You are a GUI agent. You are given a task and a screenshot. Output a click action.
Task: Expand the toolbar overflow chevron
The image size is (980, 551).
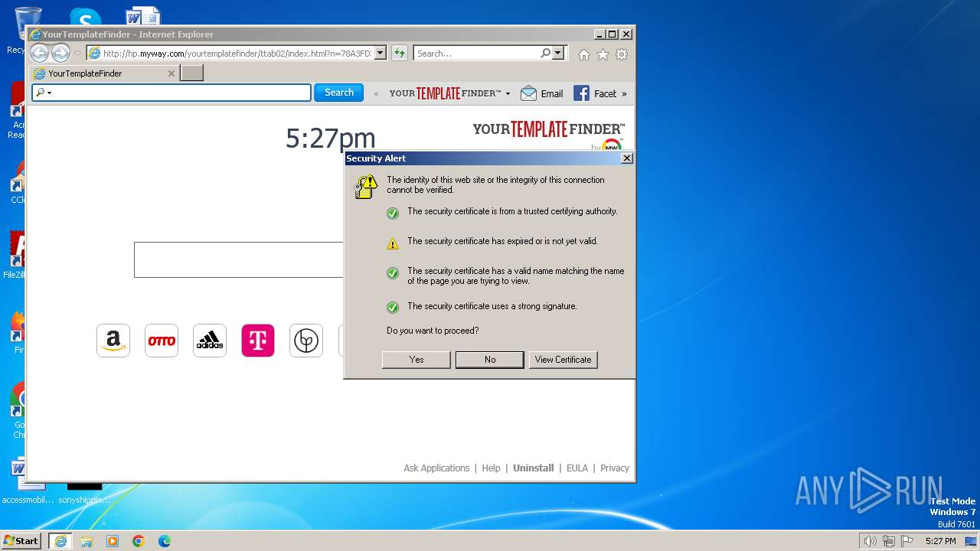click(x=624, y=94)
